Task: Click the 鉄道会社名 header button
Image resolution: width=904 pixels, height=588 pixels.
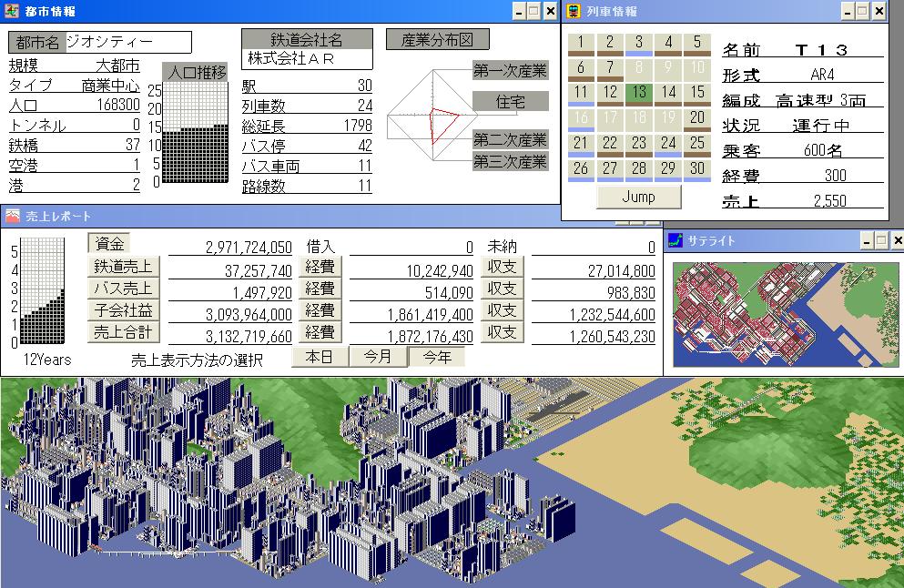Action: pos(307,39)
